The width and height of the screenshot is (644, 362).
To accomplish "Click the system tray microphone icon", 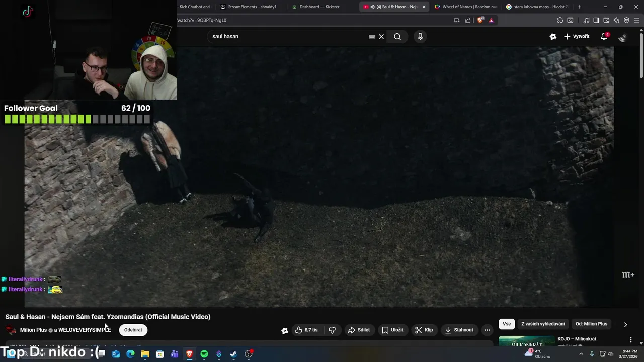I will [x=592, y=354].
